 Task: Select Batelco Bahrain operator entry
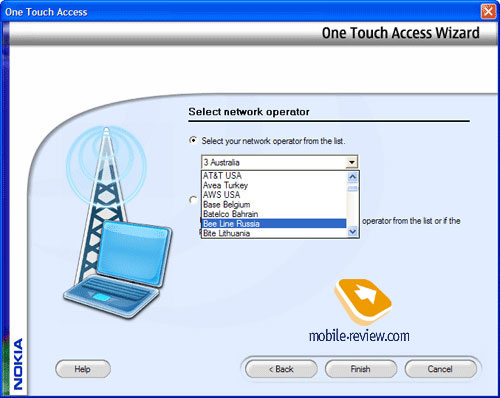point(274,214)
